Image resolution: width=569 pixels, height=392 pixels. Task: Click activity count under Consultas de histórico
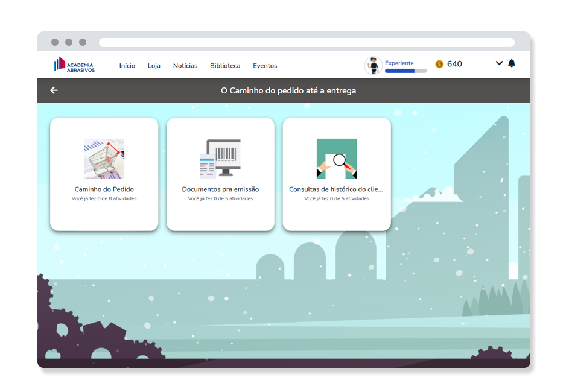pos(337,199)
